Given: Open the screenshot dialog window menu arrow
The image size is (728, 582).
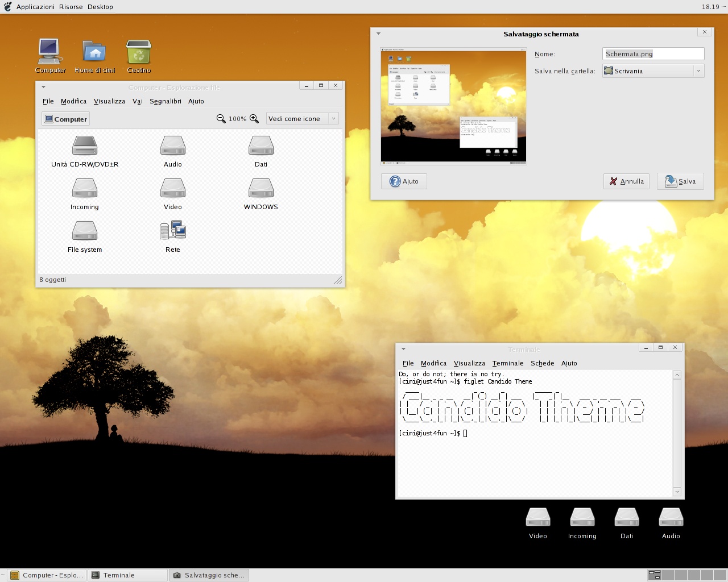Looking at the screenshot, I should pyautogui.click(x=378, y=34).
